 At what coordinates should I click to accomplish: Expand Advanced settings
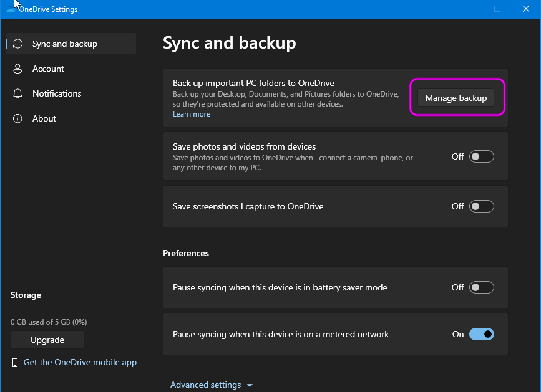pyautogui.click(x=211, y=385)
